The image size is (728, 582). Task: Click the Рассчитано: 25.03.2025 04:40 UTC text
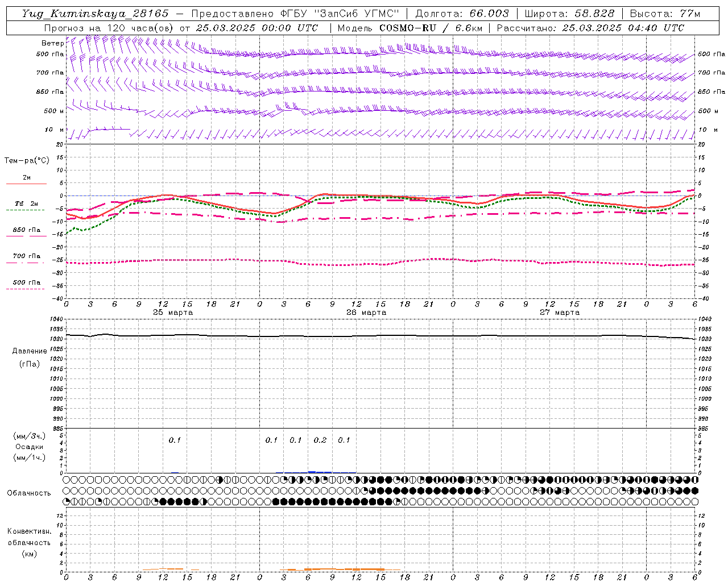[590, 28]
